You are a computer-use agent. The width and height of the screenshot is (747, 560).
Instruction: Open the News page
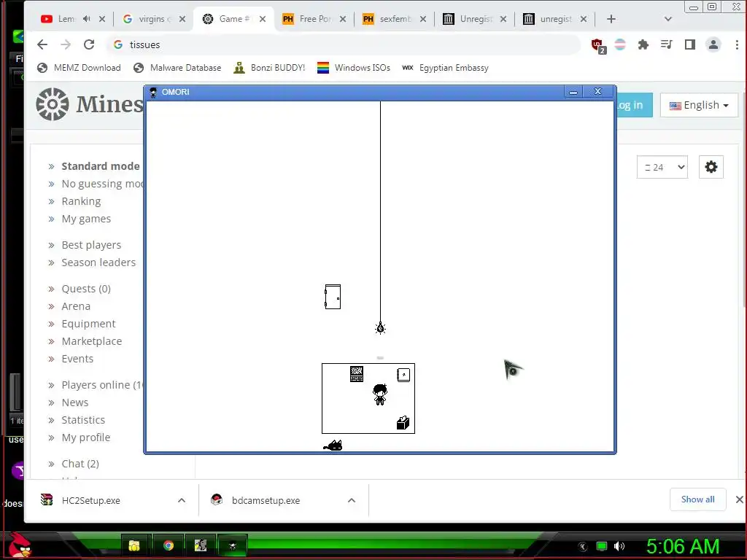click(x=75, y=402)
